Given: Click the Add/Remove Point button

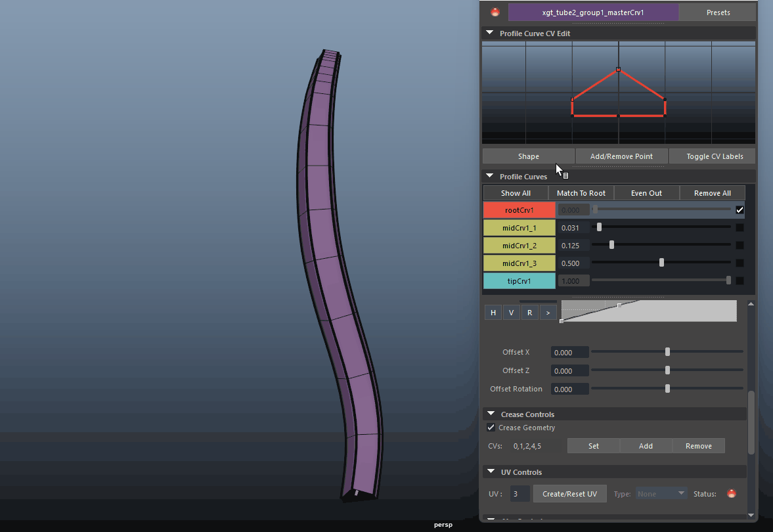Looking at the screenshot, I should point(621,156).
